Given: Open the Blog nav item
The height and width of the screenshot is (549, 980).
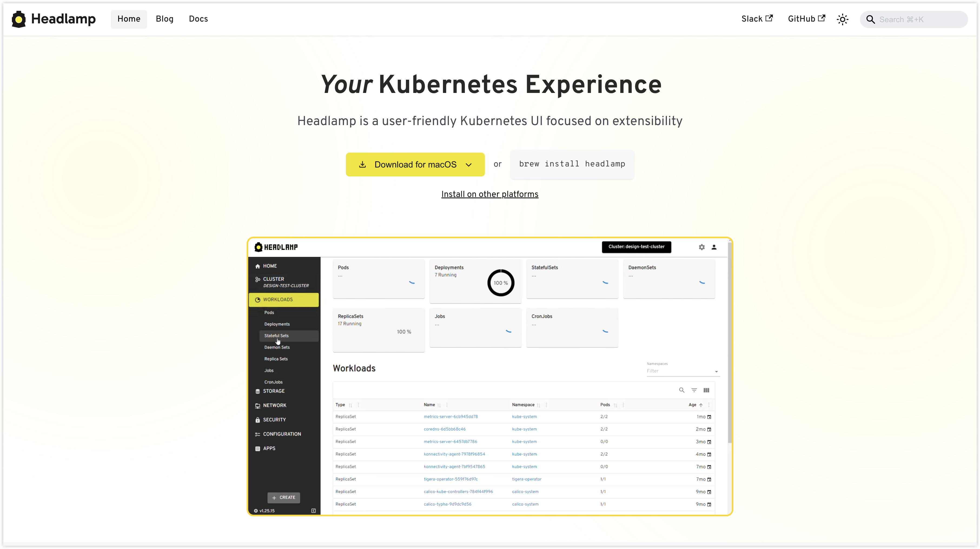Looking at the screenshot, I should click(164, 19).
